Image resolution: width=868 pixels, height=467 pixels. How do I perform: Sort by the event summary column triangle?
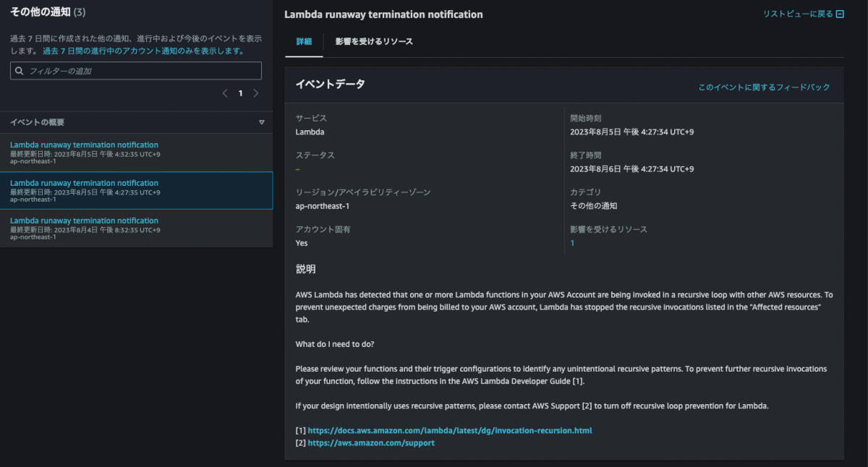tap(262, 122)
